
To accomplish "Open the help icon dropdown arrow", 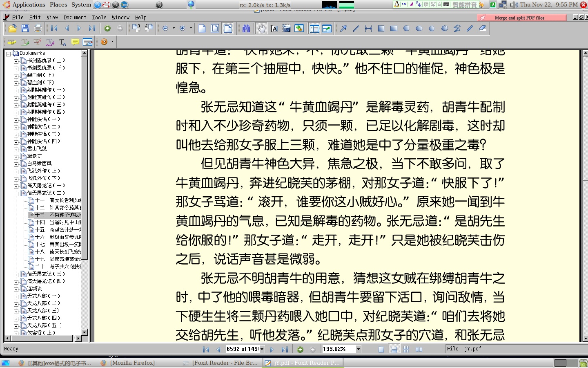I will (x=112, y=42).
